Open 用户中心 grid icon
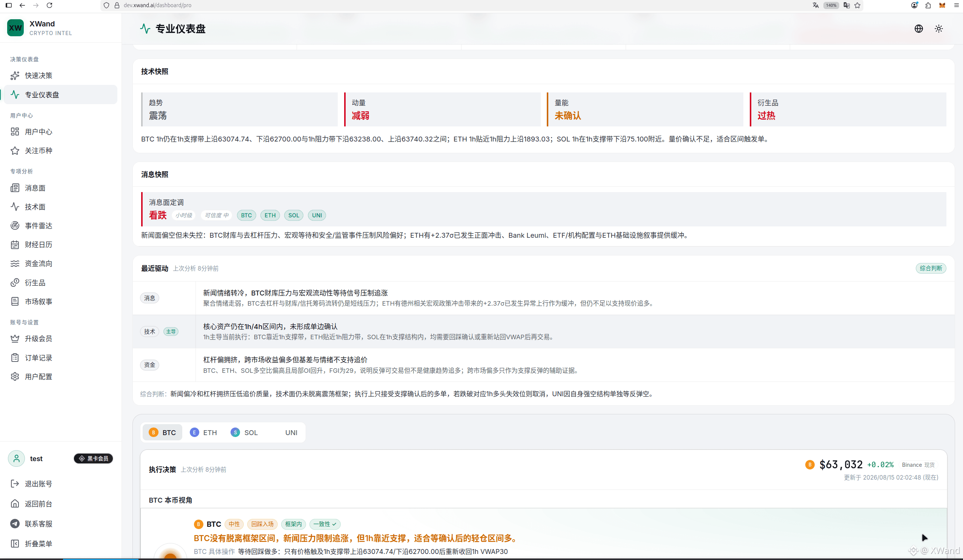 [15, 132]
